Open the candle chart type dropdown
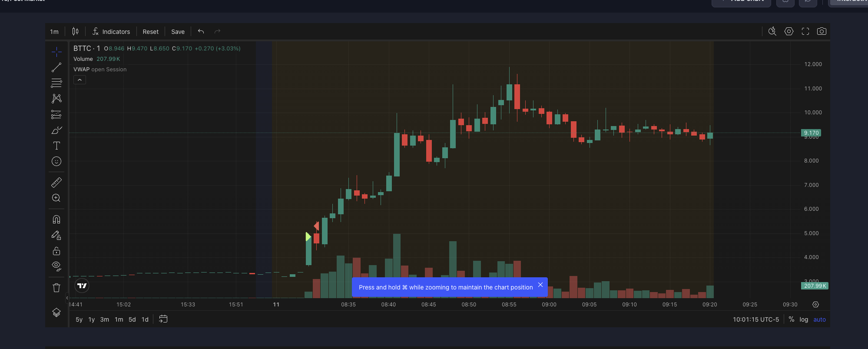Image resolution: width=868 pixels, height=349 pixels. click(75, 31)
